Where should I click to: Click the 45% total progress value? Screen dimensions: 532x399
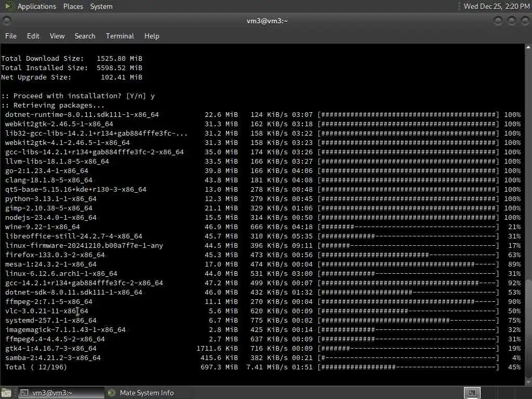(x=514, y=367)
